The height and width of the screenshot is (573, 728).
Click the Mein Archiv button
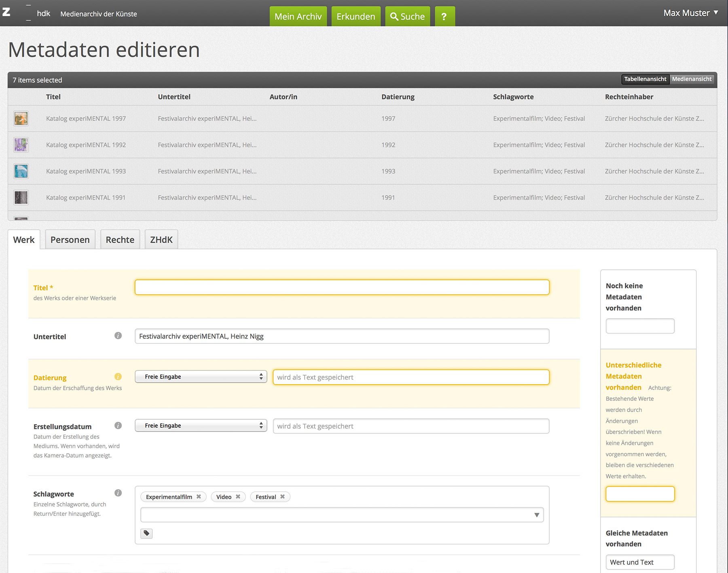(298, 17)
